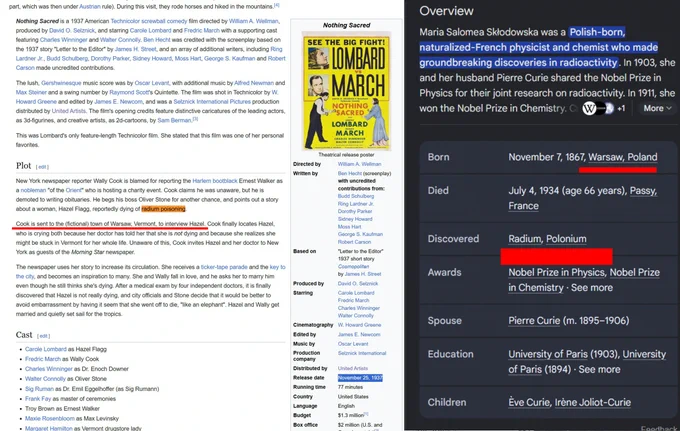Open Nobel Prize in Physics award link
This screenshot has height=431, width=680.
[556, 272]
